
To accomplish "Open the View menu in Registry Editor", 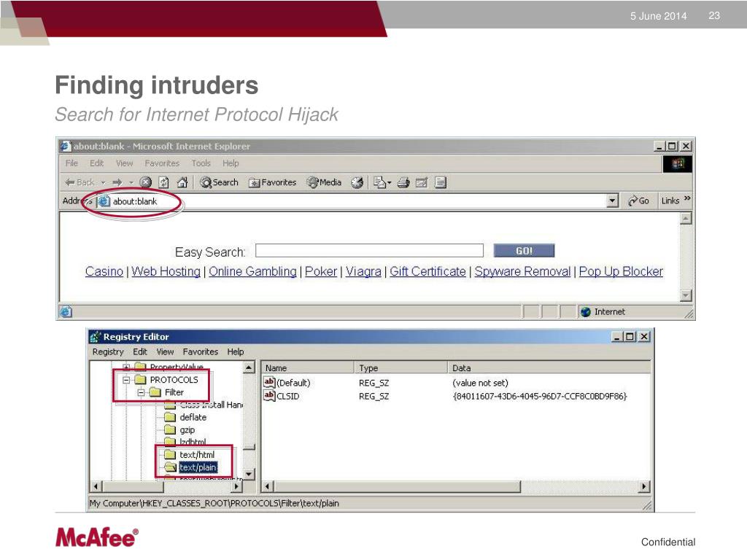I will tap(165, 352).
